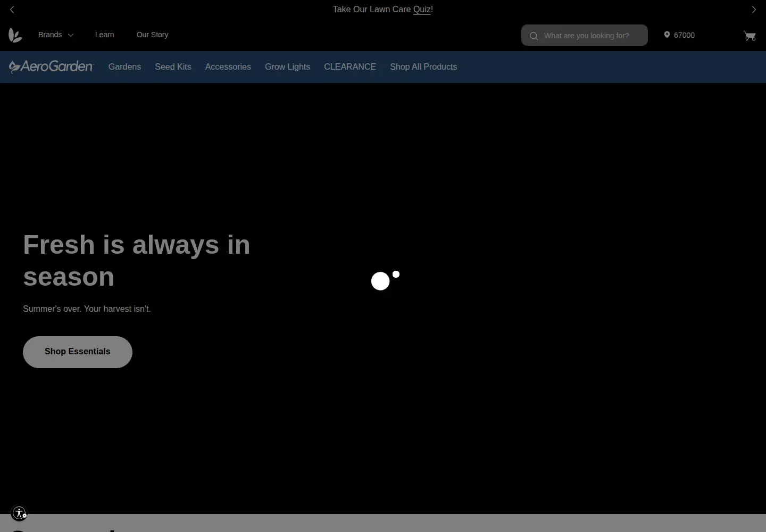Go to the CLEARANCE section

(x=350, y=66)
